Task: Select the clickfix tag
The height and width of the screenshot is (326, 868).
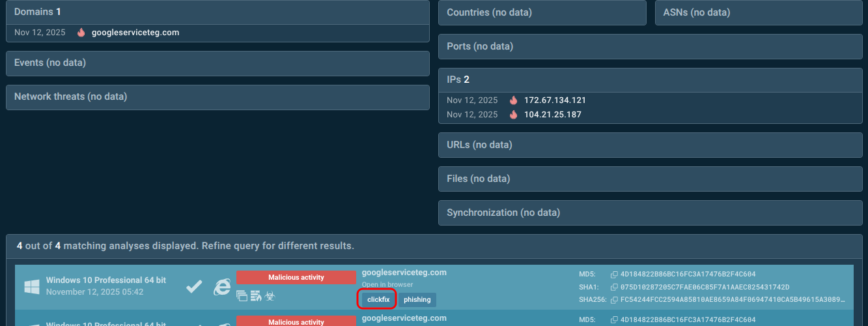Action: [x=378, y=300]
